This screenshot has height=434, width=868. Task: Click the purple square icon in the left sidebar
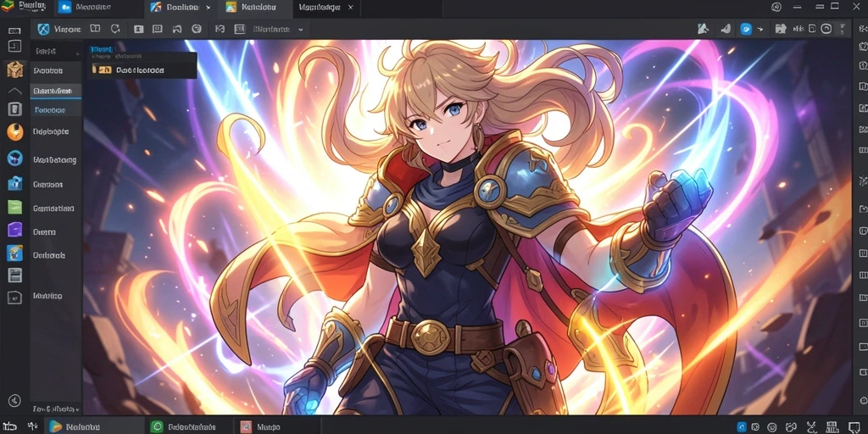pos(15,230)
